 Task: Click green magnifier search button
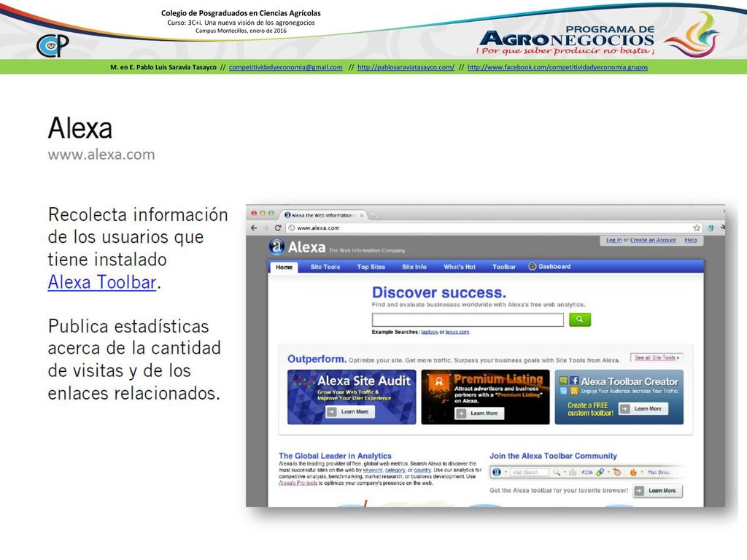coord(580,319)
